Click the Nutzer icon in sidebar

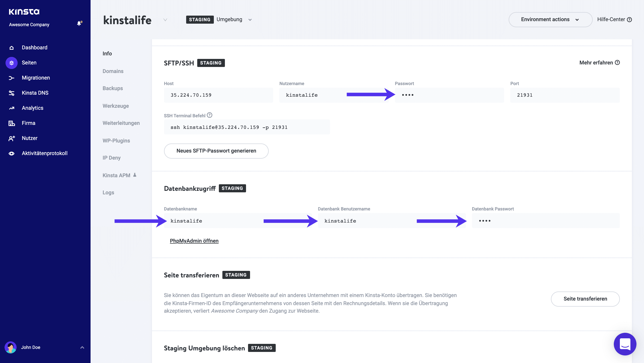12,138
